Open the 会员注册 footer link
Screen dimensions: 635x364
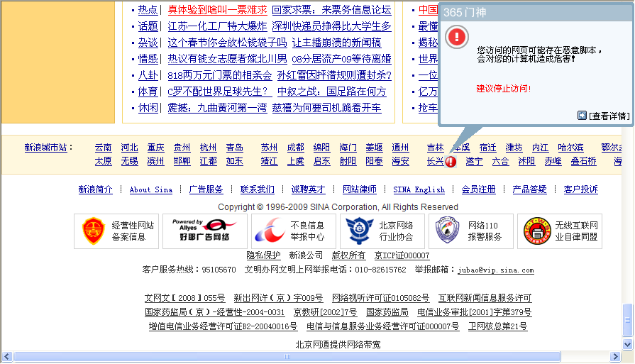click(479, 189)
